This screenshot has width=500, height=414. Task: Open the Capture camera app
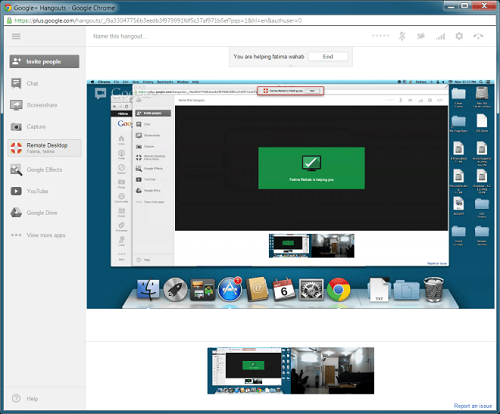point(36,127)
